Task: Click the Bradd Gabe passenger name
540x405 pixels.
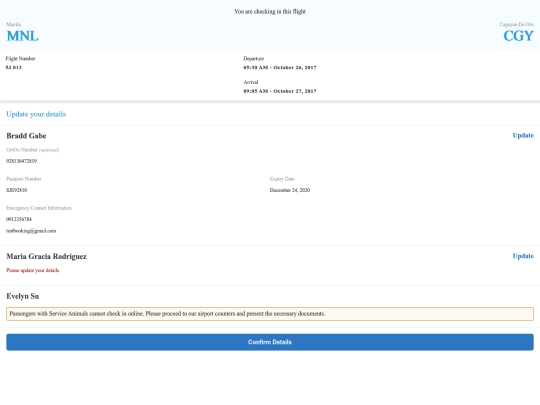Action: tap(26, 136)
